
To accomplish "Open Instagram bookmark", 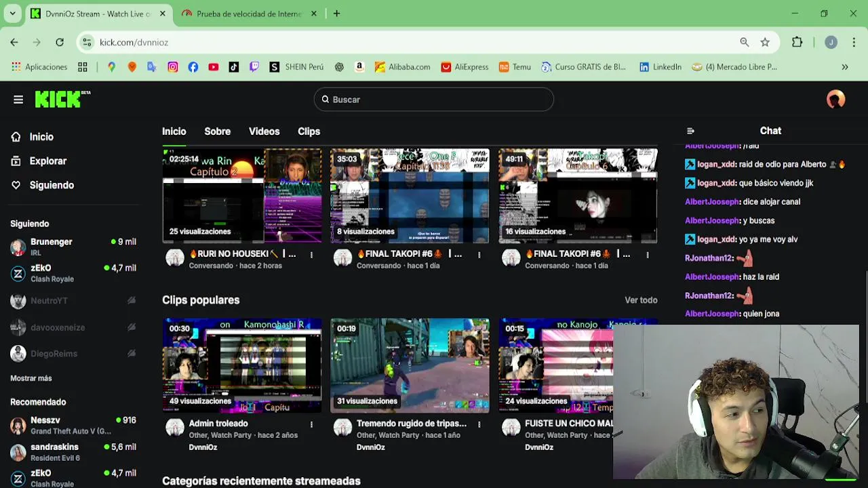I will click(x=173, y=67).
